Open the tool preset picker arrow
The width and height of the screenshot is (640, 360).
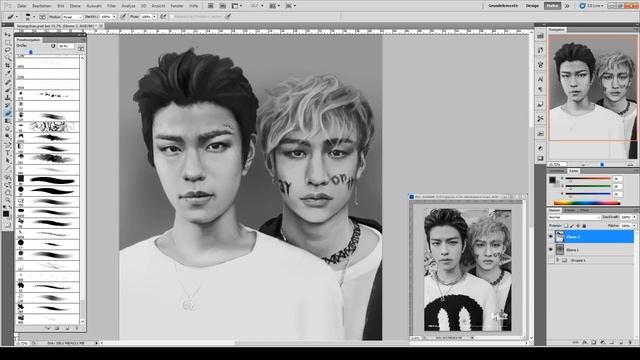tap(17, 17)
